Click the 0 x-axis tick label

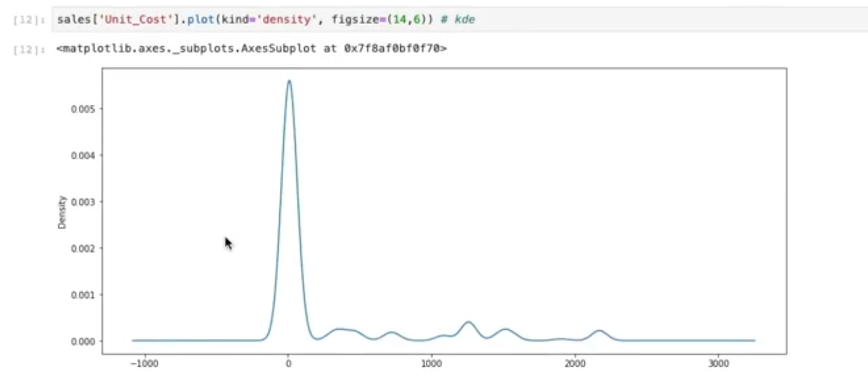click(x=288, y=364)
